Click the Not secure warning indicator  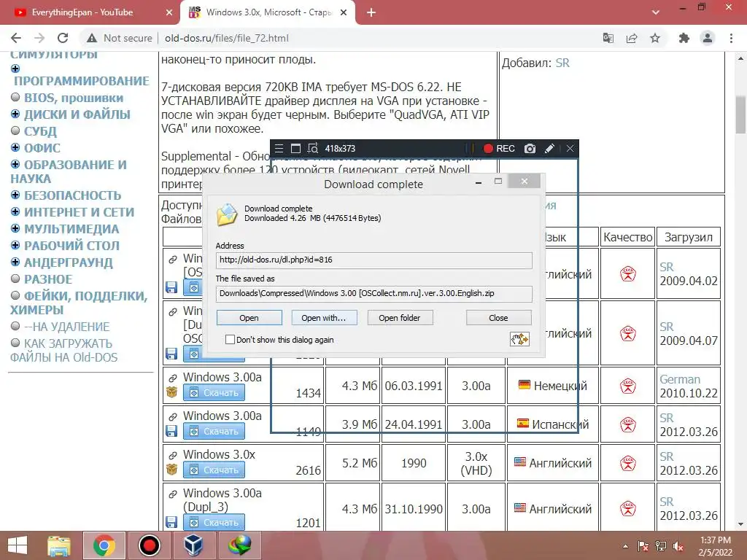[x=119, y=38]
